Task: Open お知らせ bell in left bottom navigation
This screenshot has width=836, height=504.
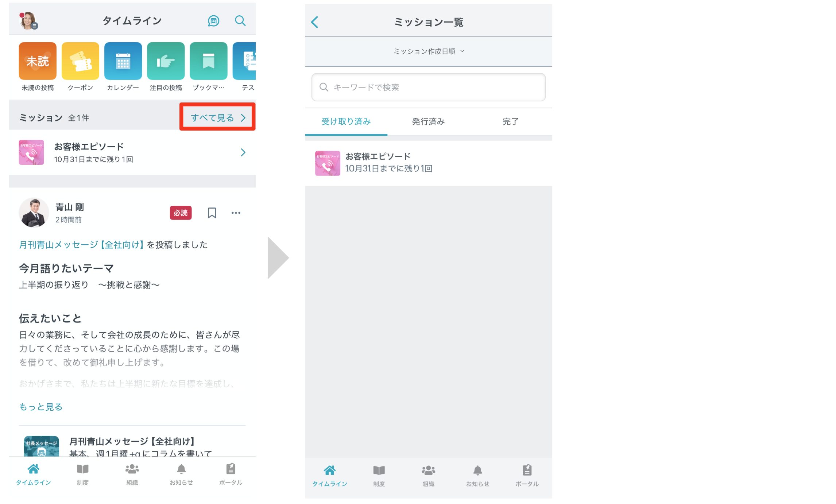Action: [x=181, y=474]
